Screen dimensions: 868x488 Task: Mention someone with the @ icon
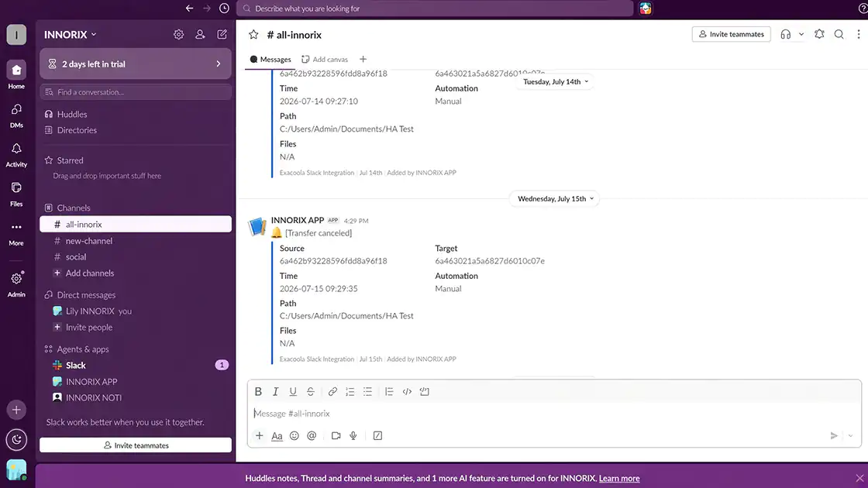pyautogui.click(x=312, y=436)
